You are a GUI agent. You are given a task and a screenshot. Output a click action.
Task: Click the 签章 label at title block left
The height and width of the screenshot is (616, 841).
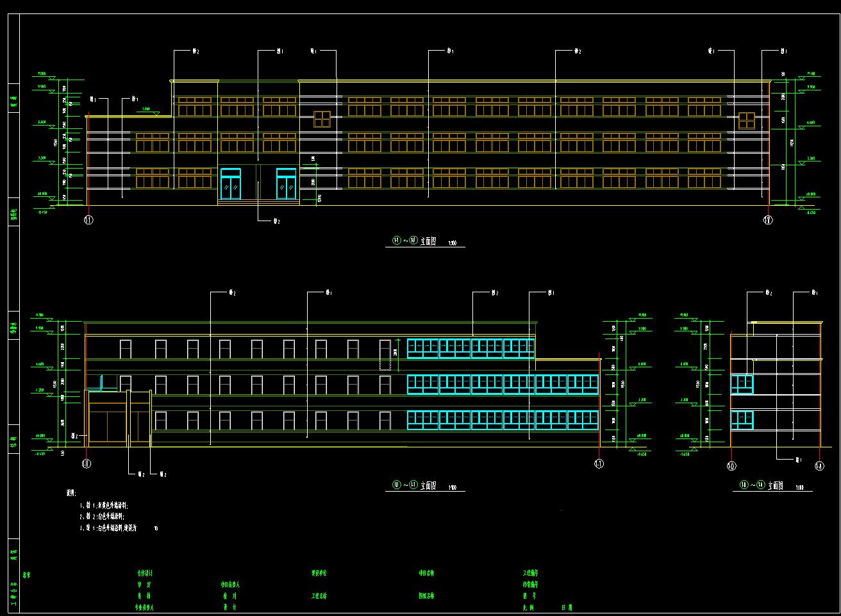pos(26,575)
